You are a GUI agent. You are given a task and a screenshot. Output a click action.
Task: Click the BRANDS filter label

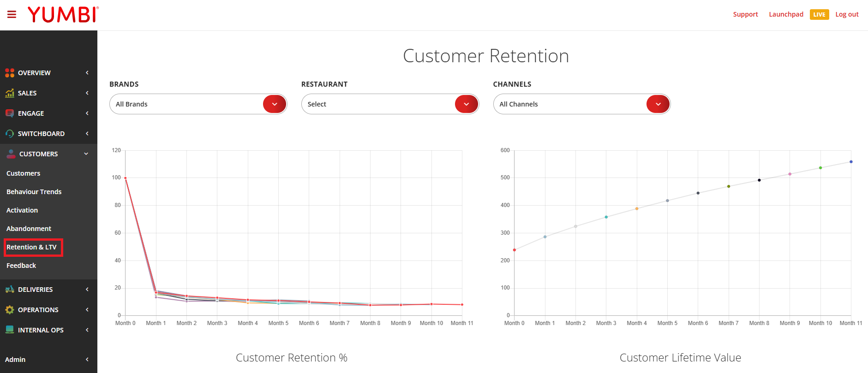click(x=124, y=84)
